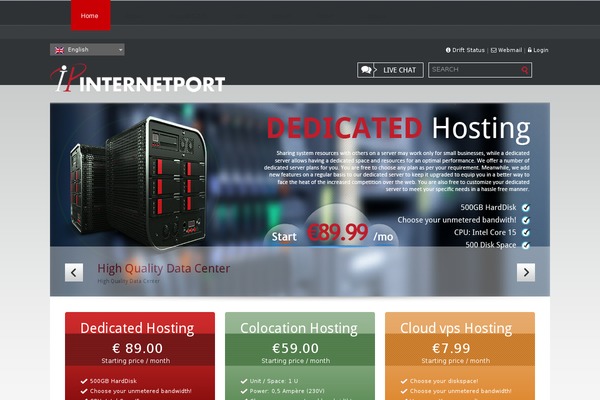
Task: Start a session with LIVE CHAT label
Action: click(399, 70)
